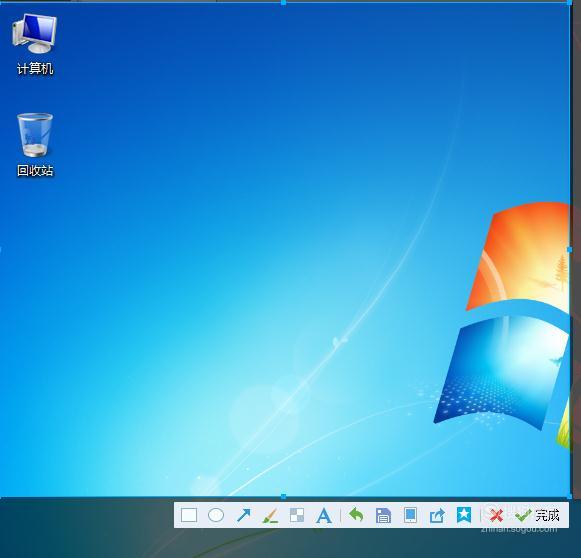Image resolution: width=581 pixels, height=558 pixels.
Task: Select the 回收站 recycle bin icon
Action: pyautogui.click(x=35, y=145)
